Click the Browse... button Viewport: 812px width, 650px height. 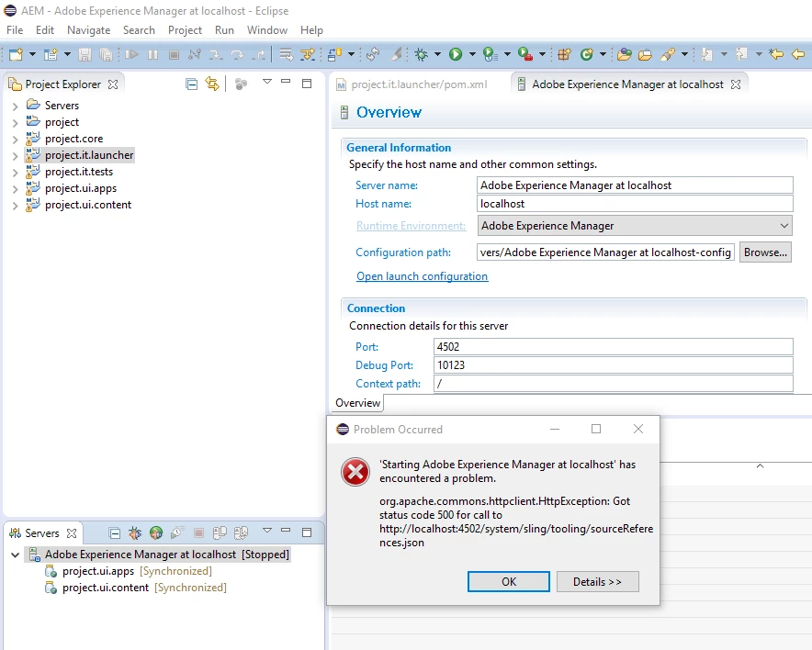(x=765, y=252)
